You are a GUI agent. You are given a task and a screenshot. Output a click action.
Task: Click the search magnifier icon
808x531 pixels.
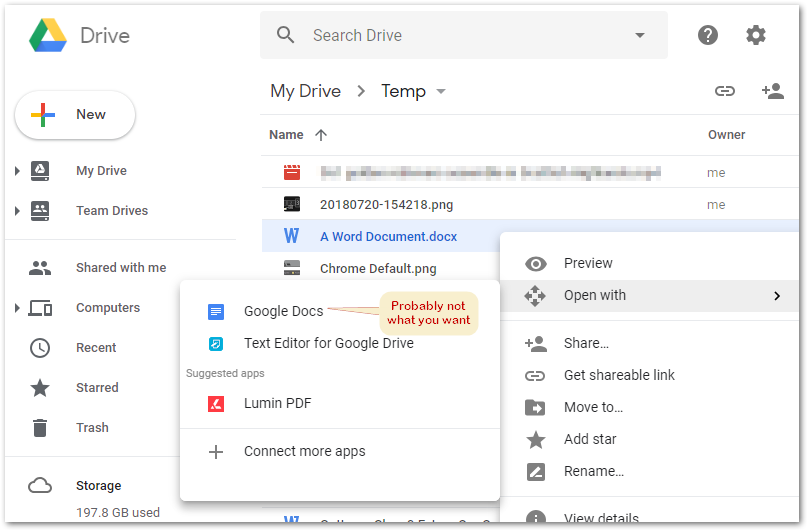pos(285,35)
